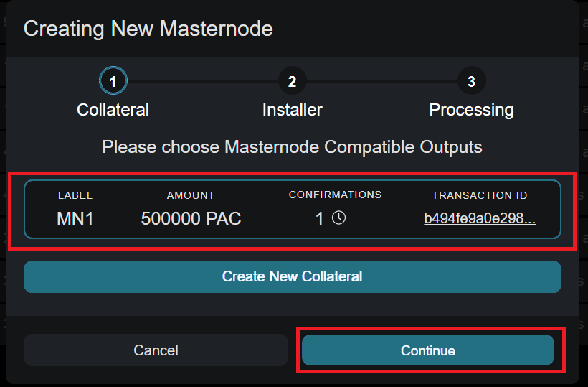Viewport: 588px width, 387px height.
Task: Click the 500000 PAC amount value
Action: [x=191, y=219]
